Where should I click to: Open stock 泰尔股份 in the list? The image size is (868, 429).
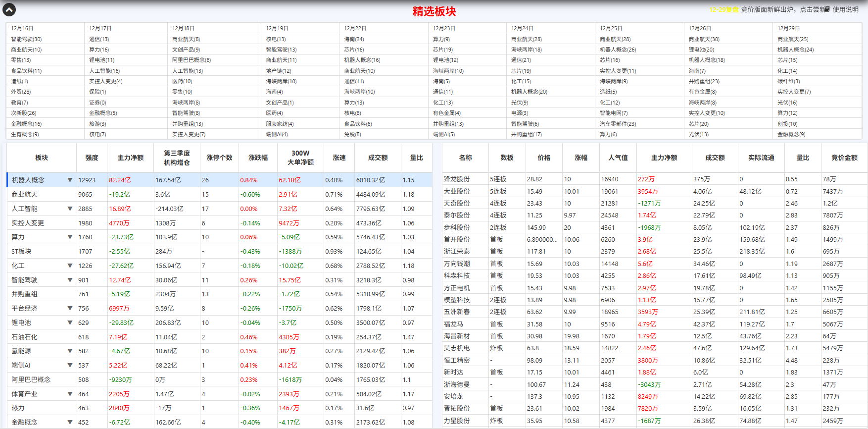[457, 215]
